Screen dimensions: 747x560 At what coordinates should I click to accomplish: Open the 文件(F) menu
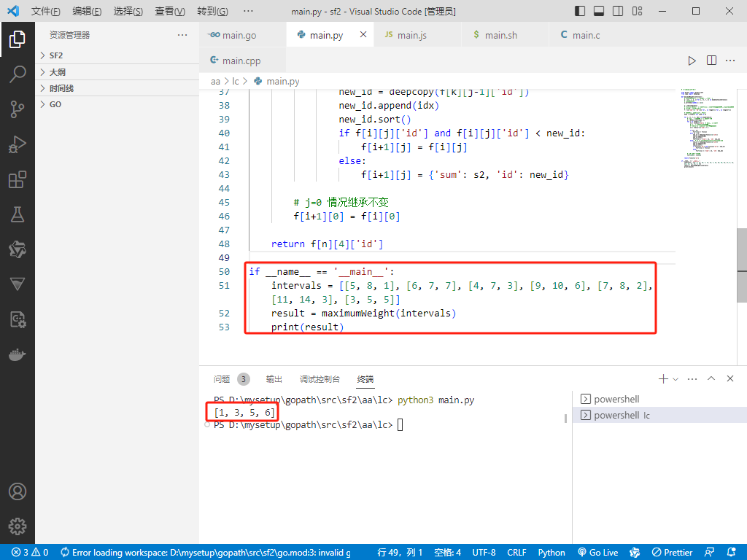click(x=46, y=11)
